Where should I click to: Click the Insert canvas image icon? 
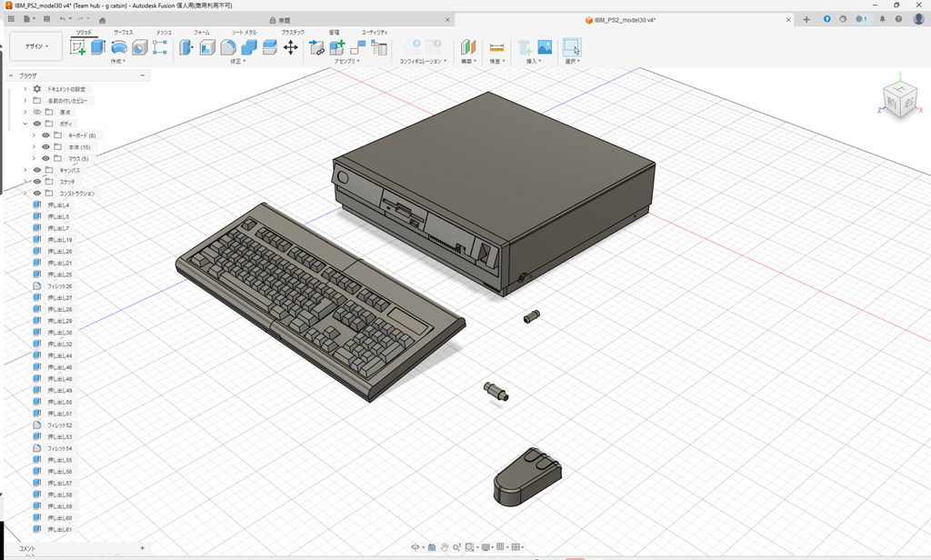point(545,47)
